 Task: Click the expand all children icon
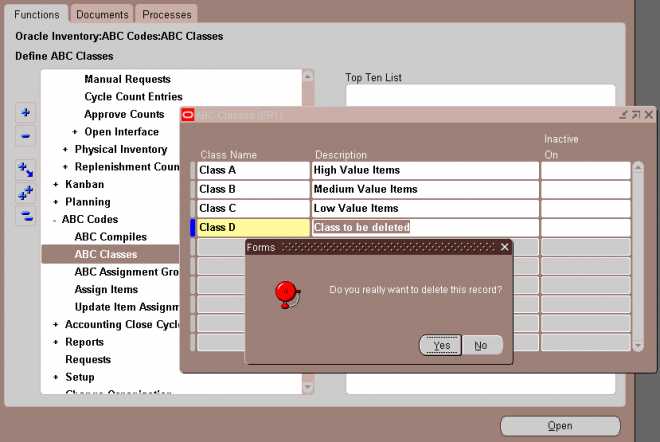tap(26, 170)
